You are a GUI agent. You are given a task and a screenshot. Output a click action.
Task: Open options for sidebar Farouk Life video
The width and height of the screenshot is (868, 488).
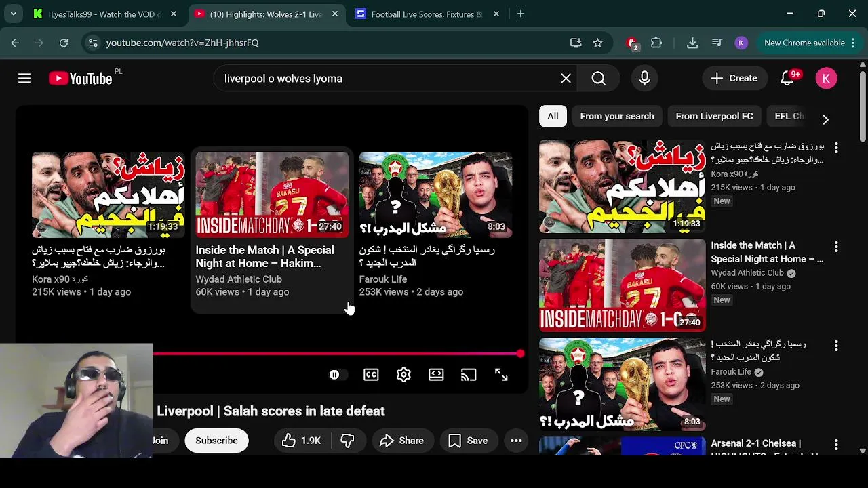tap(836, 346)
